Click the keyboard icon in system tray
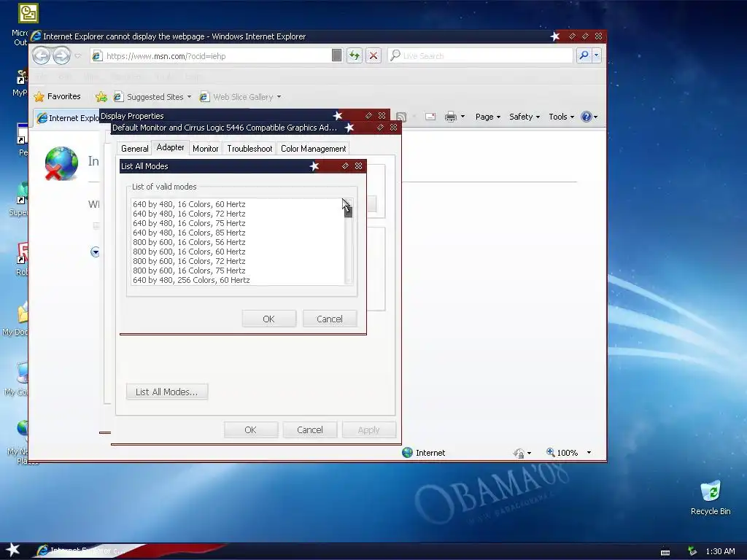The image size is (747, 560). 665,552
